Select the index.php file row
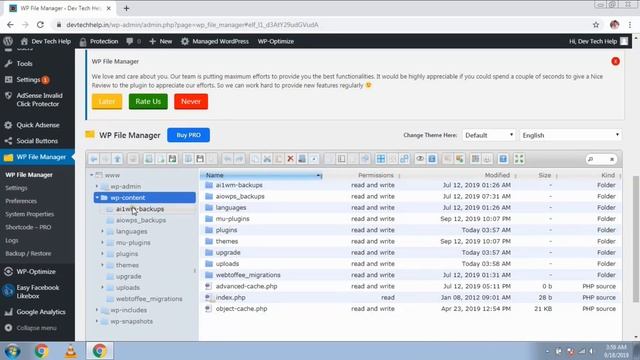640x360 pixels. (411, 298)
